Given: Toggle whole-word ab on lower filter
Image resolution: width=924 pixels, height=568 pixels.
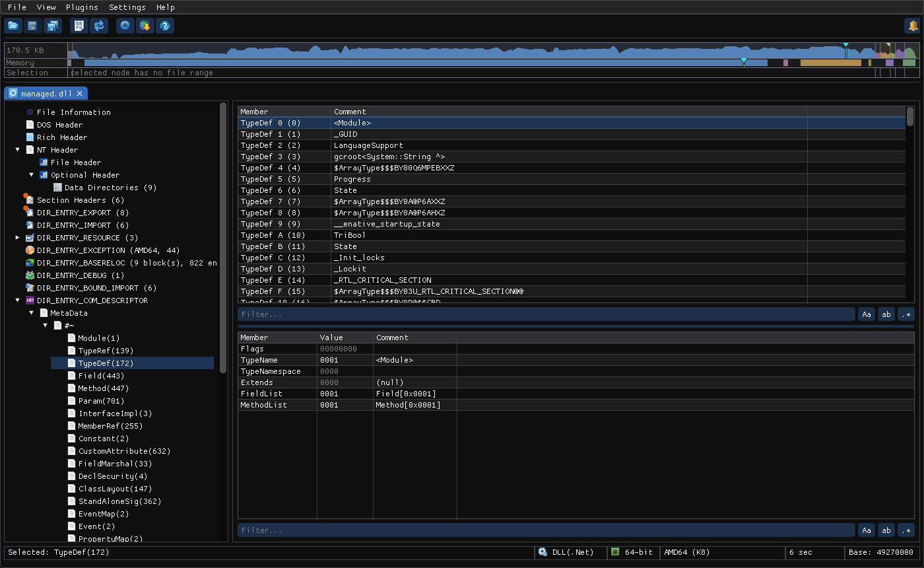Looking at the screenshot, I should [886, 530].
